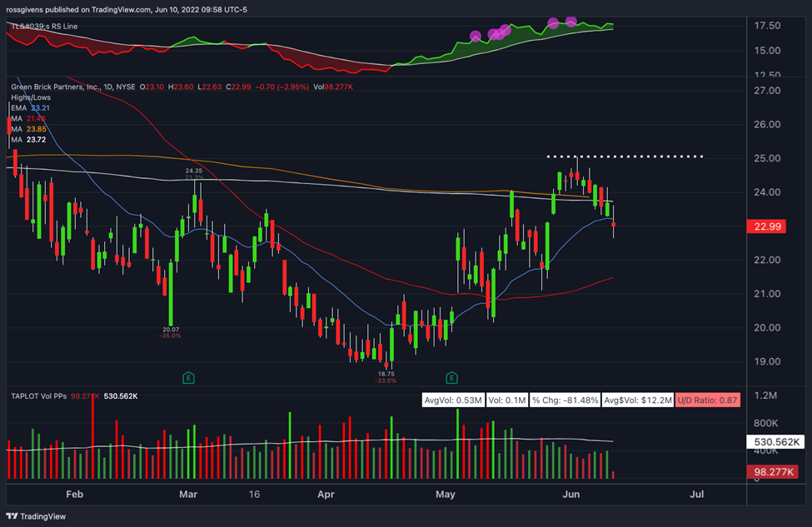Click the MA 23.72 legend entry
This screenshot has width=812, height=527.
[28, 139]
